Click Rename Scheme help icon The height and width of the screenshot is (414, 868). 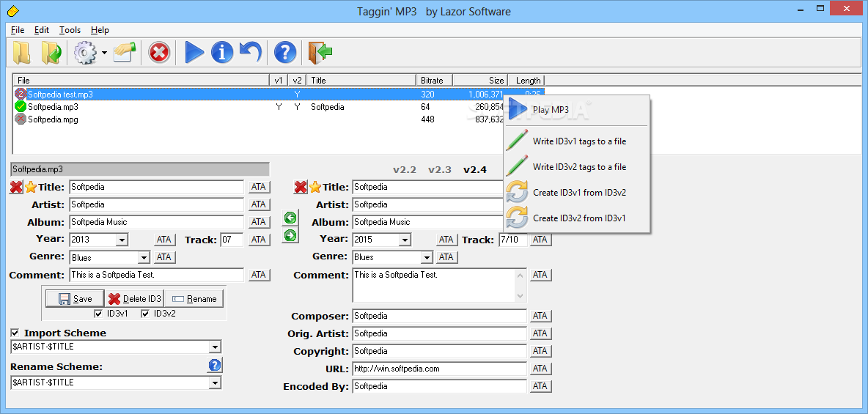click(215, 365)
